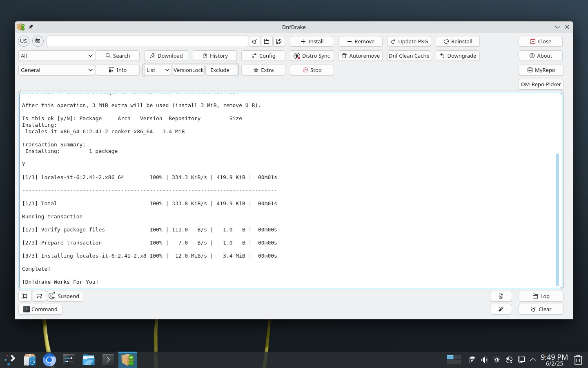The width and height of the screenshot is (588, 368).
Task: Click the output pane vertical scrollbar
Action: click(x=557, y=220)
